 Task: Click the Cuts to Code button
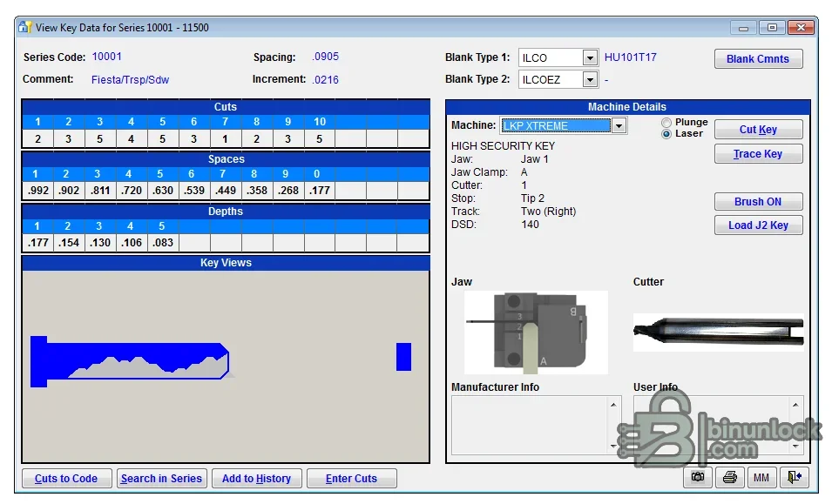[66, 478]
